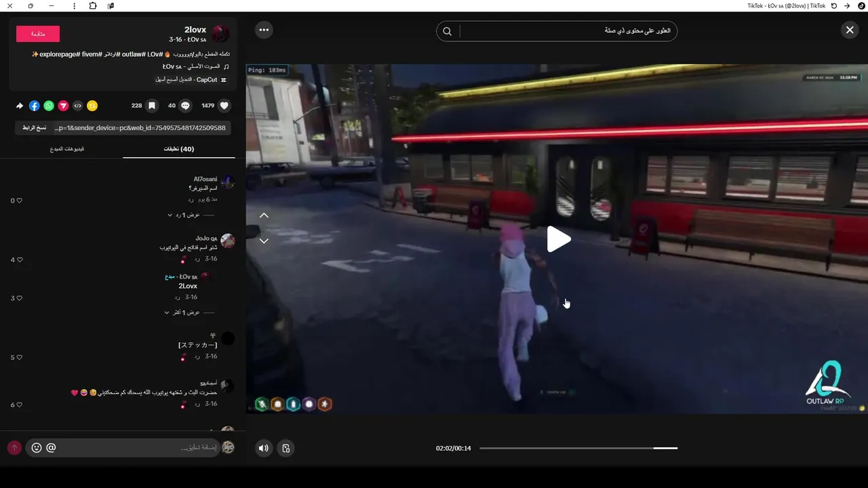Reload the page with refresh icon
The image size is (868, 488).
click(834, 5)
